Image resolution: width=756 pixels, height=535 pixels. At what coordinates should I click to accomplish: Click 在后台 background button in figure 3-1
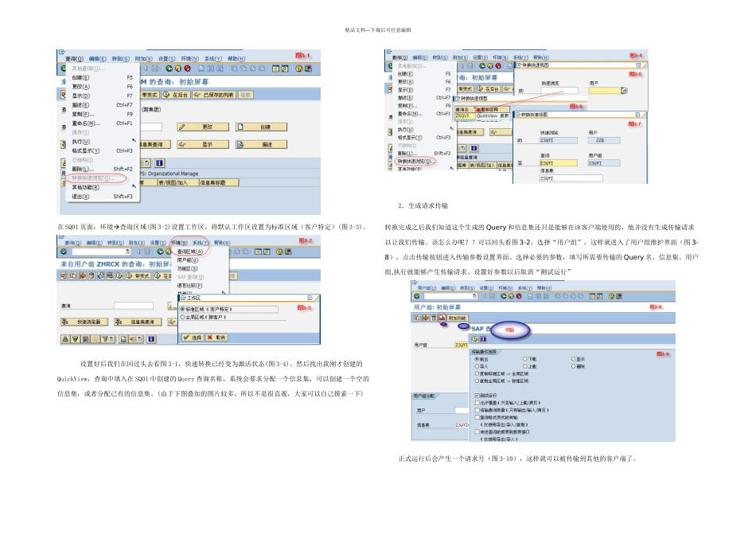[x=177, y=95]
